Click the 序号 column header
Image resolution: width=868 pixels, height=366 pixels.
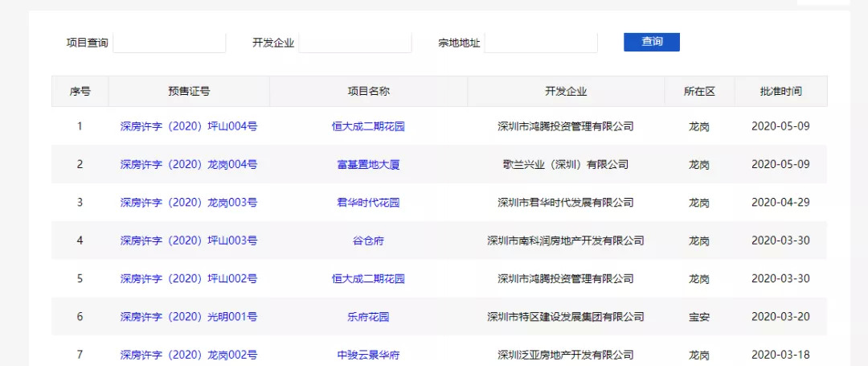click(x=80, y=92)
